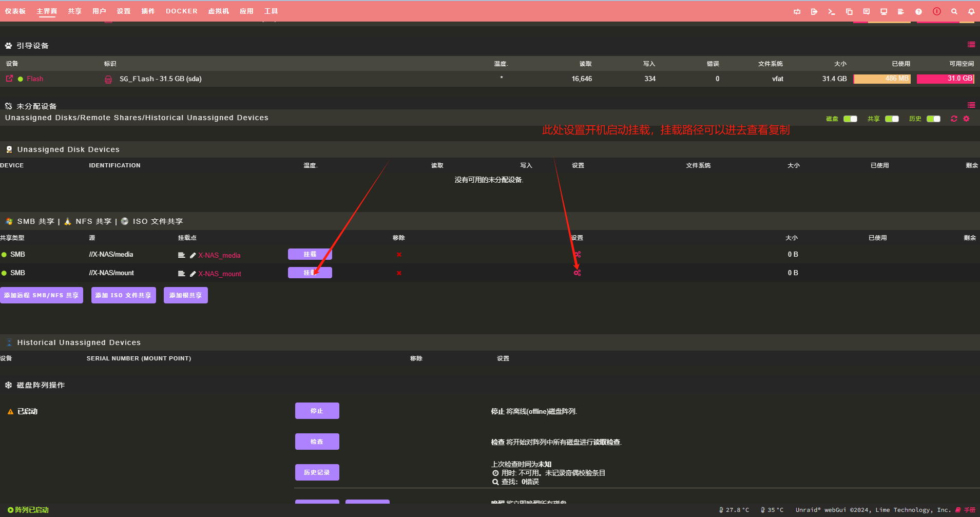Image resolution: width=980 pixels, height=517 pixels.
Task: Click the logout icon in header
Action: 814,11
